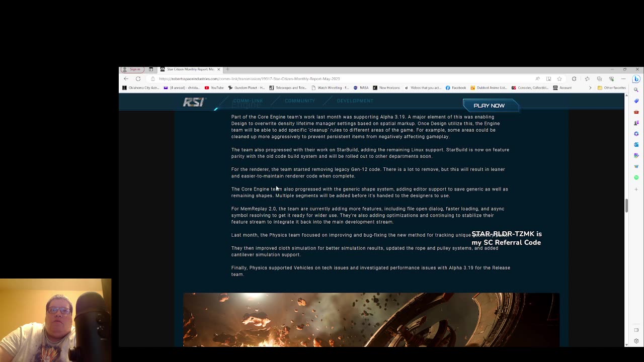This screenshot has width=644, height=362.
Task: Add this page to favorites star
Action: click(x=559, y=78)
